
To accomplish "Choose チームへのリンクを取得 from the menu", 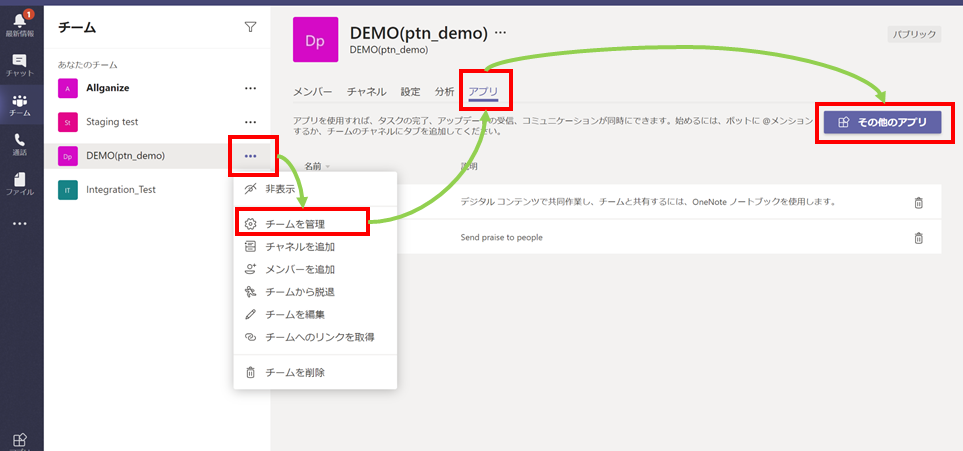I will (x=315, y=337).
